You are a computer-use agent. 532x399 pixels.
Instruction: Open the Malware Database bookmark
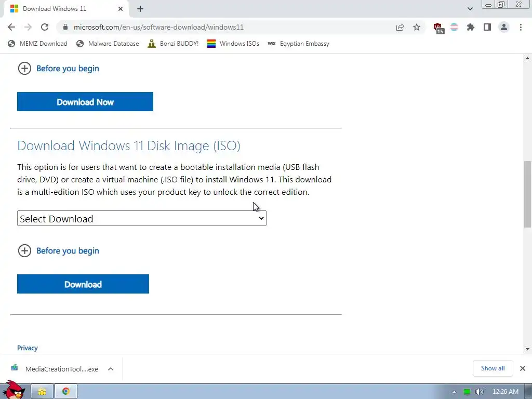pyautogui.click(x=108, y=44)
